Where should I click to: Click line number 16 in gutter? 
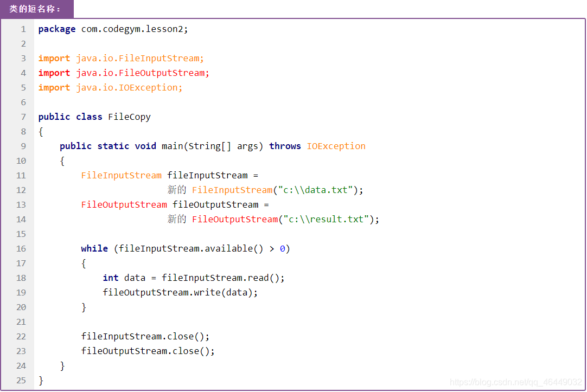[x=21, y=249]
